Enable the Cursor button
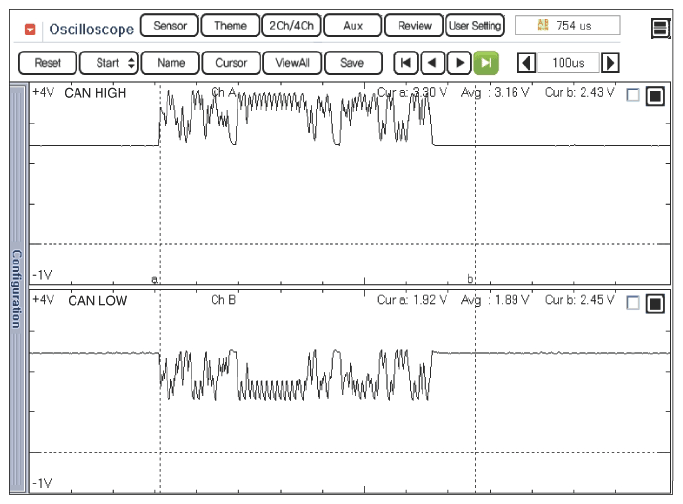 (x=231, y=63)
